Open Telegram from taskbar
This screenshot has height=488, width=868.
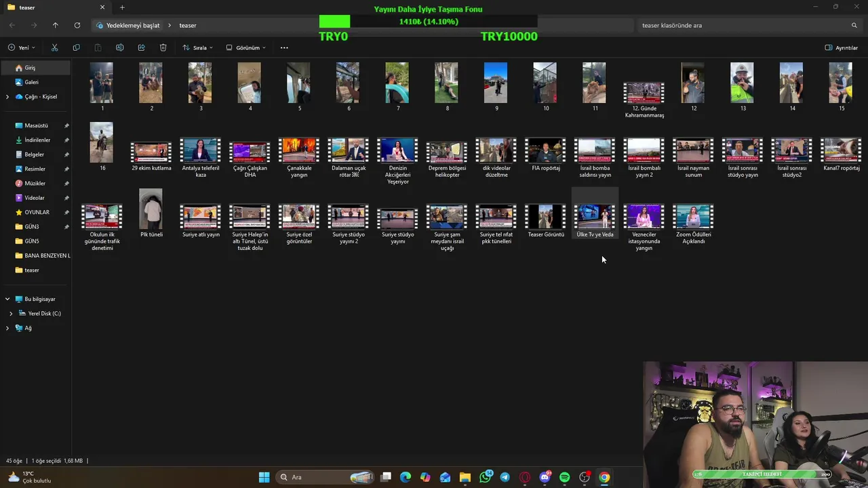tap(505, 477)
